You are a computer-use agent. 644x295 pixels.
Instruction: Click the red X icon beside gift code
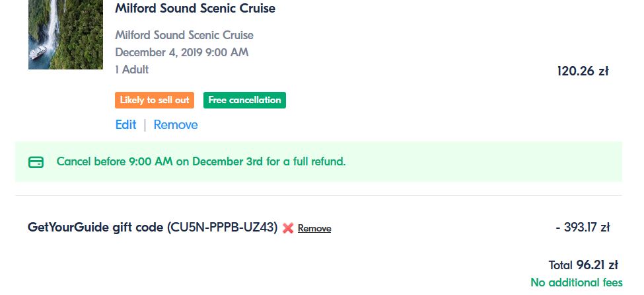(x=288, y=228)
